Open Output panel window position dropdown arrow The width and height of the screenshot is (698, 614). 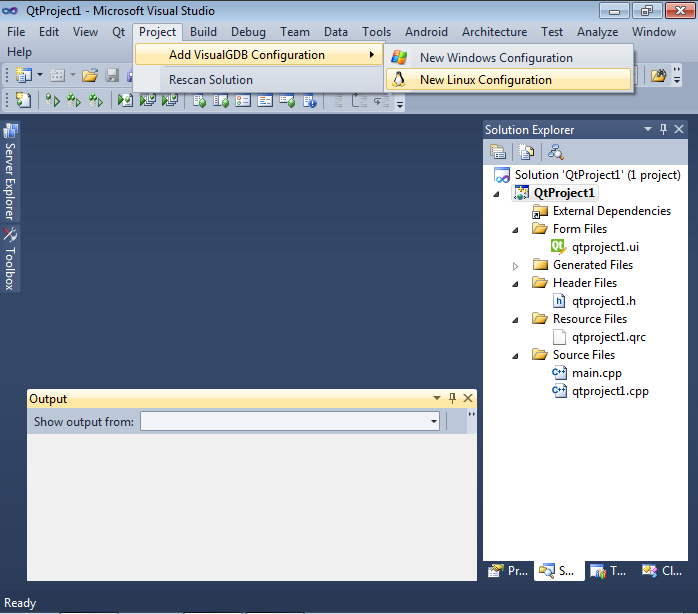[437, 398]
